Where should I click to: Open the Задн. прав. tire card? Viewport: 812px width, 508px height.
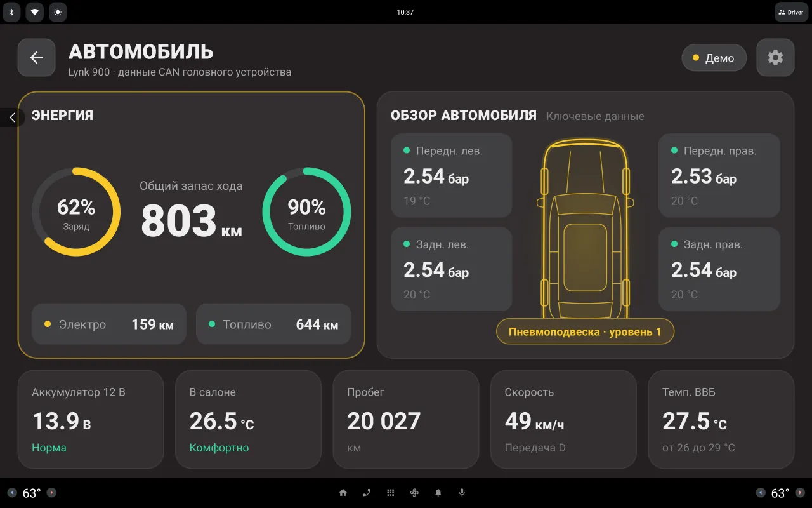point(719,269)
